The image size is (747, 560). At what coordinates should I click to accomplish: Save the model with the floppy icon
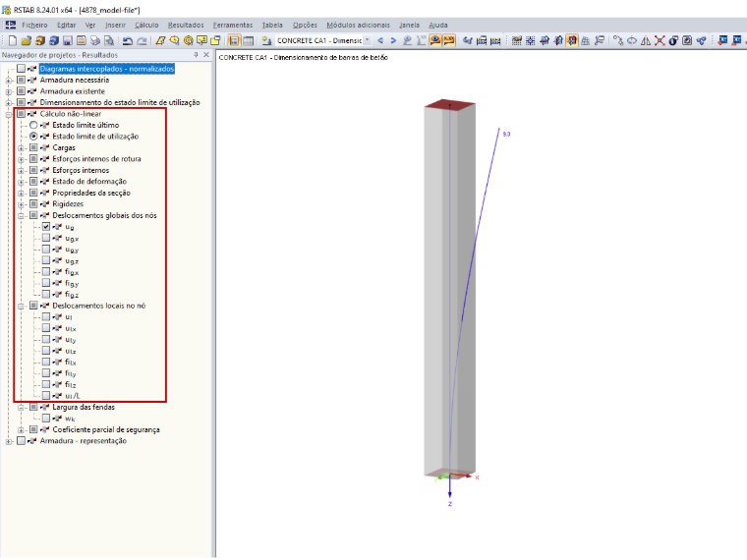(68, 40)
